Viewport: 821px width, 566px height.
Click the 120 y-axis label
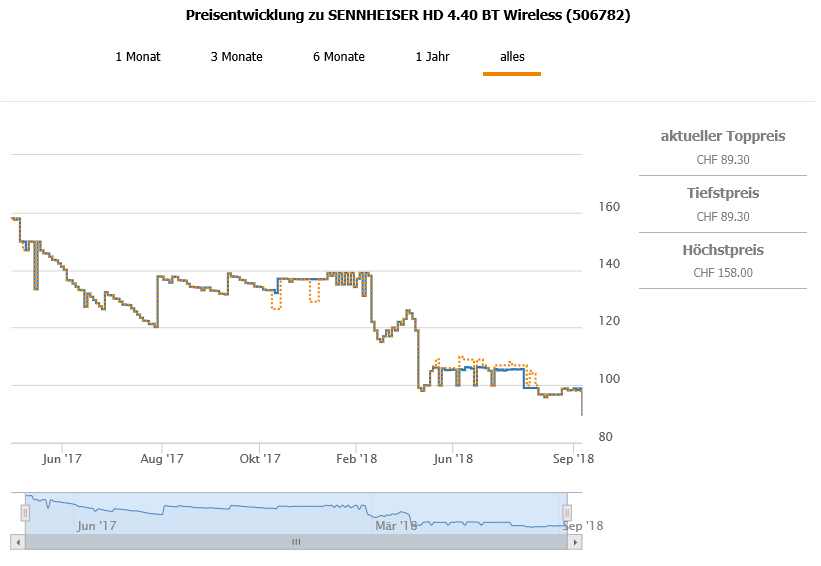pos(609,321)
